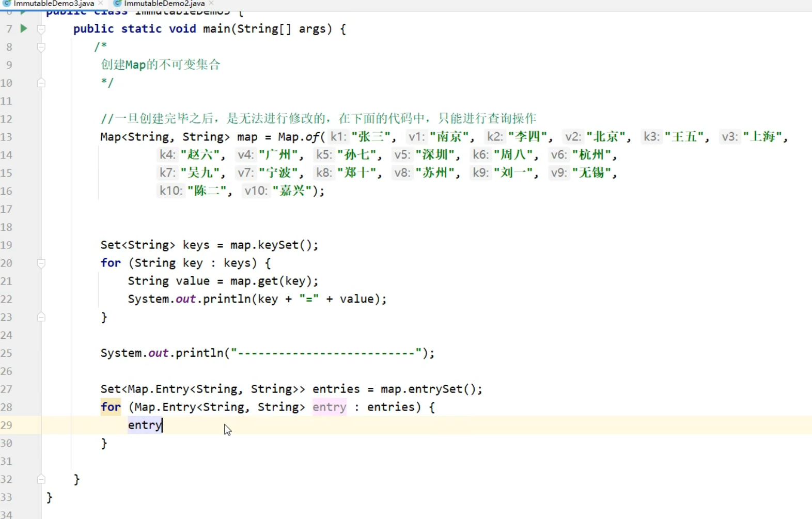The image size is (812, 519).
Task: Click the string "宁波"
Action: click(x=278, y=173)
